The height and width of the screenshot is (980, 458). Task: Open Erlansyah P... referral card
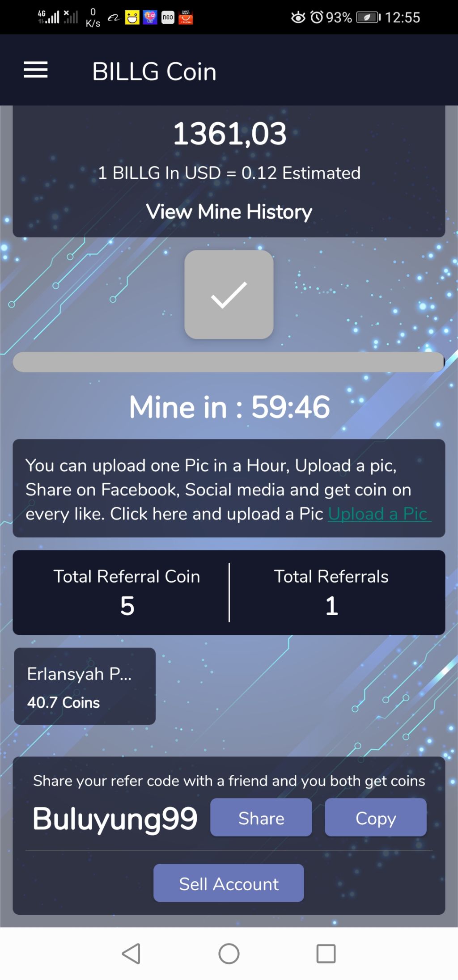[x=85, y=686]
